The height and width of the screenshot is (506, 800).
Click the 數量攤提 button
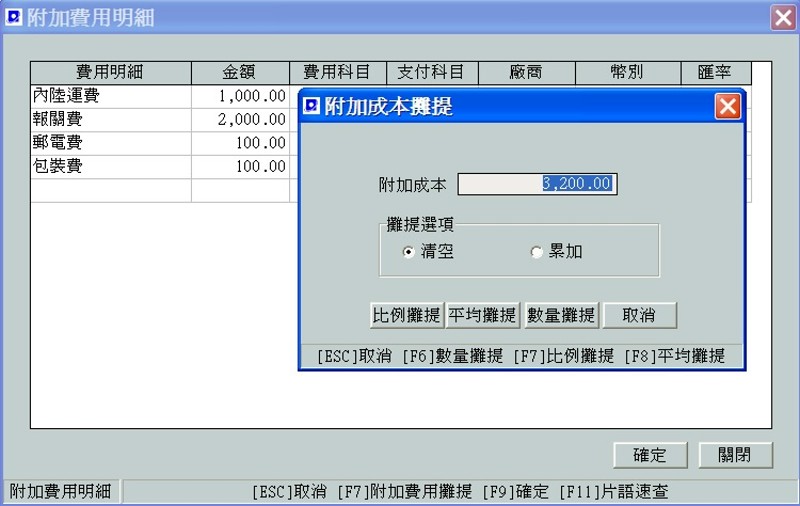click(x=561, y=315)
